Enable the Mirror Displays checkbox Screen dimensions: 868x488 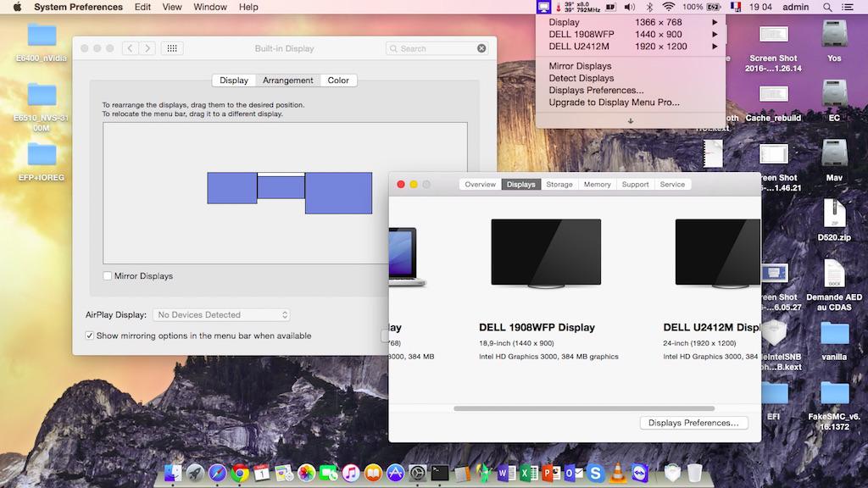(107, 275)
